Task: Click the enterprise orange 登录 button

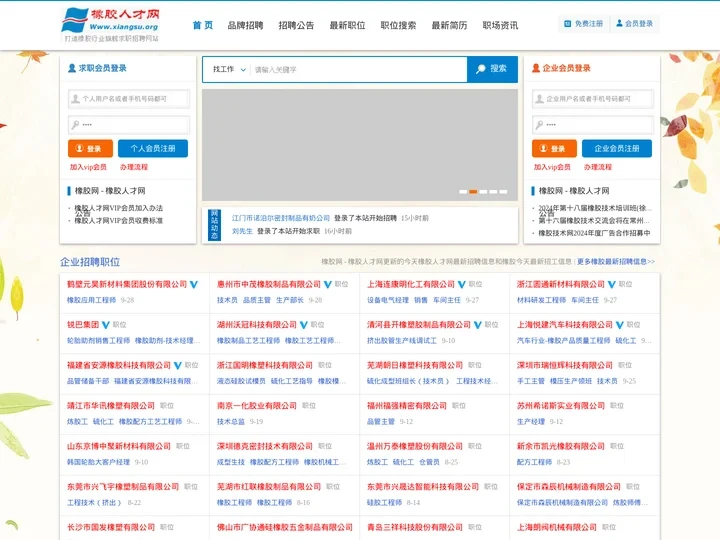Action: point(554,148)
